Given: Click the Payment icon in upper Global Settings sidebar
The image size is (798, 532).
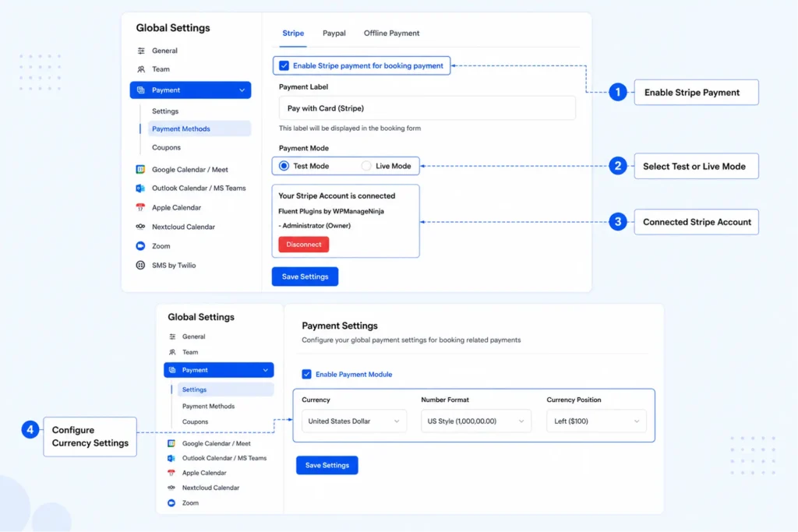Looking at the screenshot, I should (141, 90).
